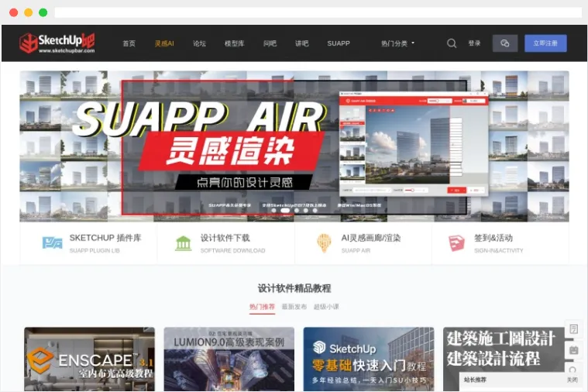The height and width of the screenshot is (392, 588).
Task: Open the search magnifier icon
Action: [452, 43]
